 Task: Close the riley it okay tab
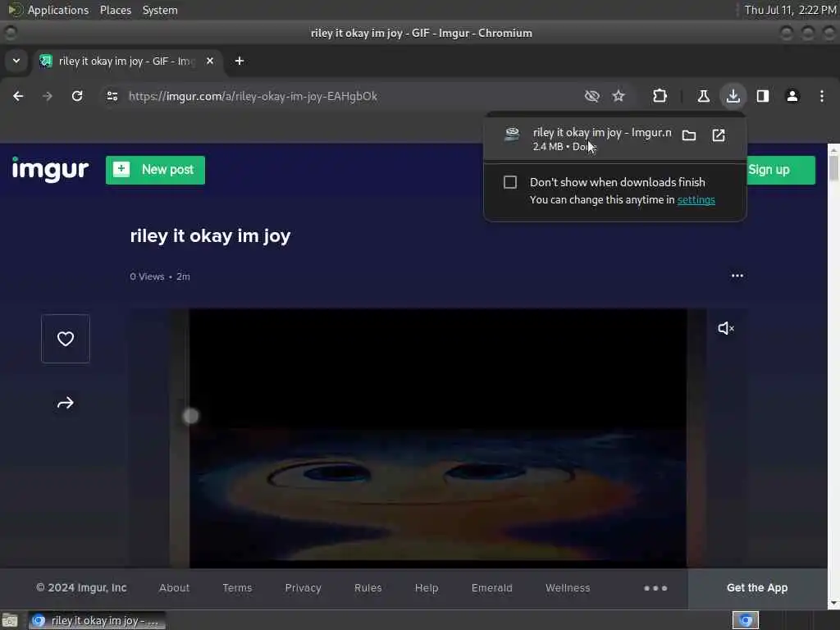tap(210, 61)
